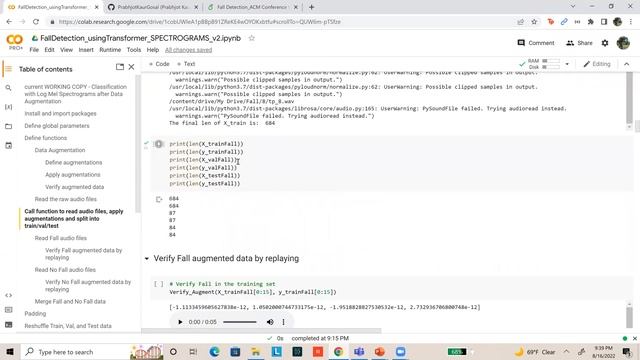
Task: Run the print(len(X_trainFall)) cell
Action: pyautogui.click(x=159, y=144)
